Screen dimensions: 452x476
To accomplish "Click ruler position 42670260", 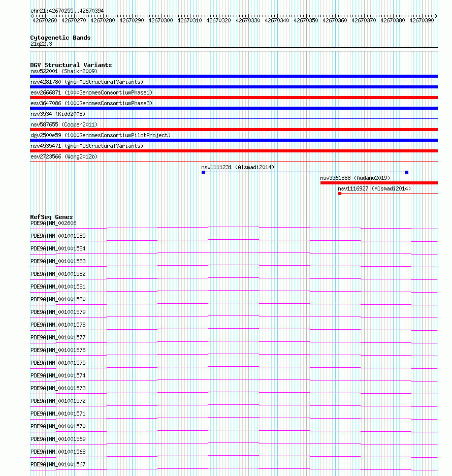I will point(45,20).
